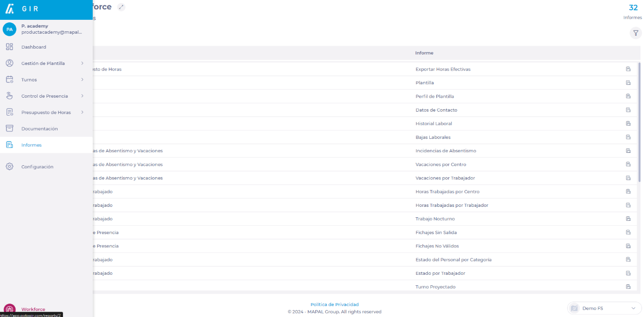Open report icon for Exportar Horas Efectivas
The image size is (644, 317).
tap(628, 69)
